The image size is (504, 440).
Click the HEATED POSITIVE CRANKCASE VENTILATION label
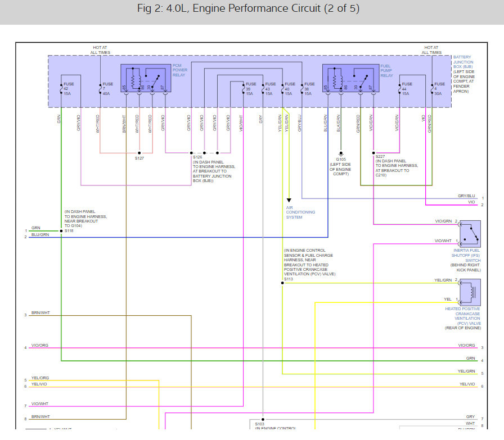463,316
